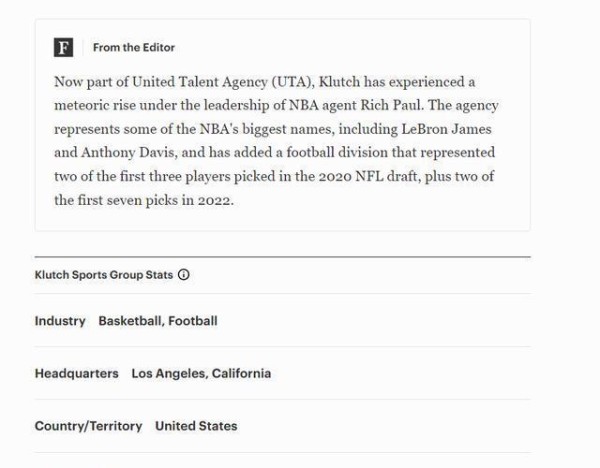Click the "Country/Territory" stat label
This screenshot has width=600, height=468.
tap(88, 426)
